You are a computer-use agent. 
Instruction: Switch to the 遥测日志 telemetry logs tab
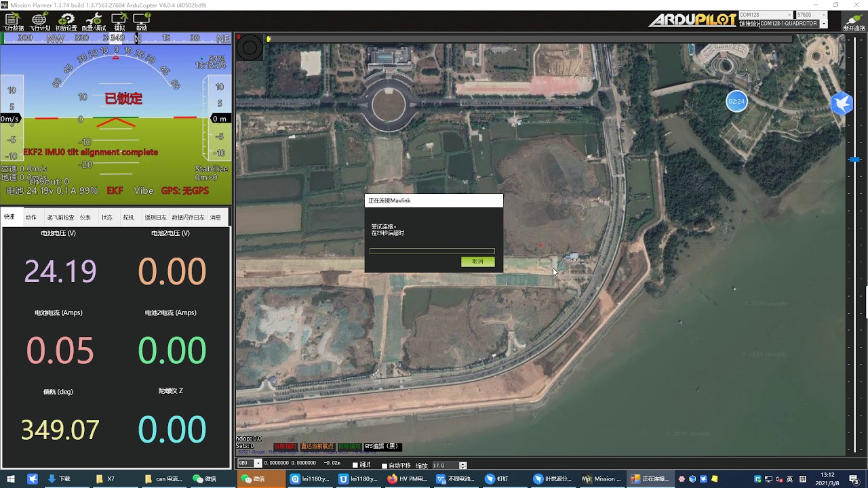(155, 218)
